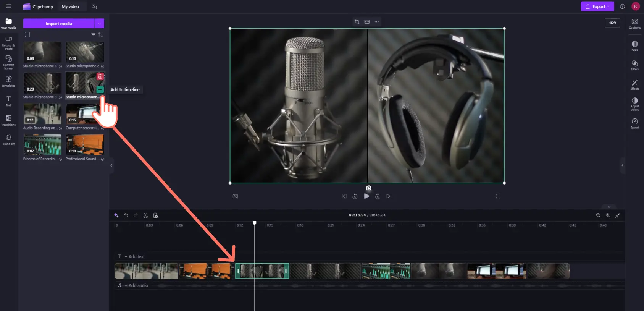This screenshot has height=311, width=644.
Task: Open the Filters panel
Action: [x=634, y=65]
